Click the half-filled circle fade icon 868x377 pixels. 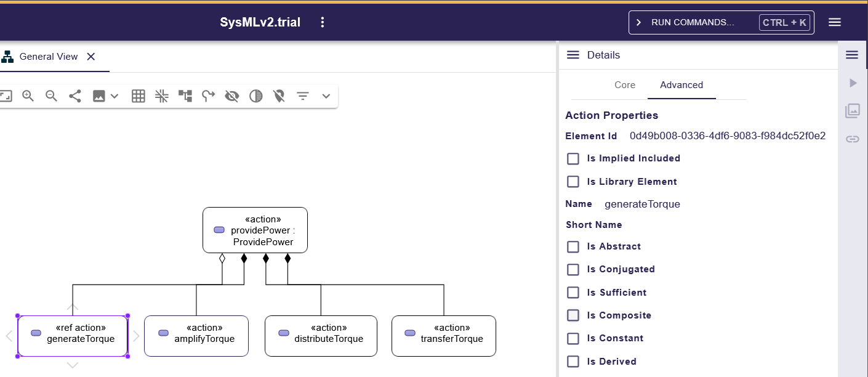click(255, 96)
